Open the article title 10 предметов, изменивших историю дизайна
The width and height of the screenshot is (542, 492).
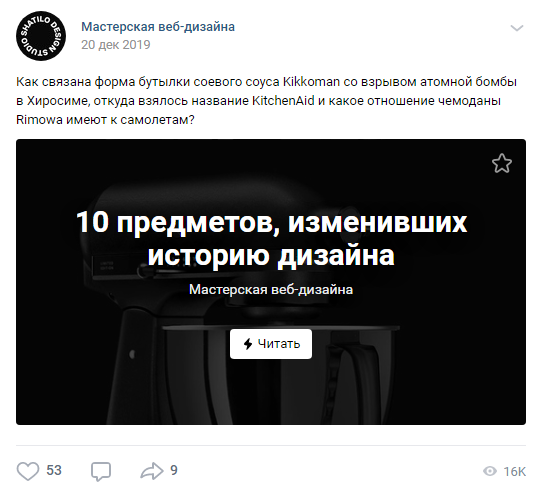pos(271,239)
